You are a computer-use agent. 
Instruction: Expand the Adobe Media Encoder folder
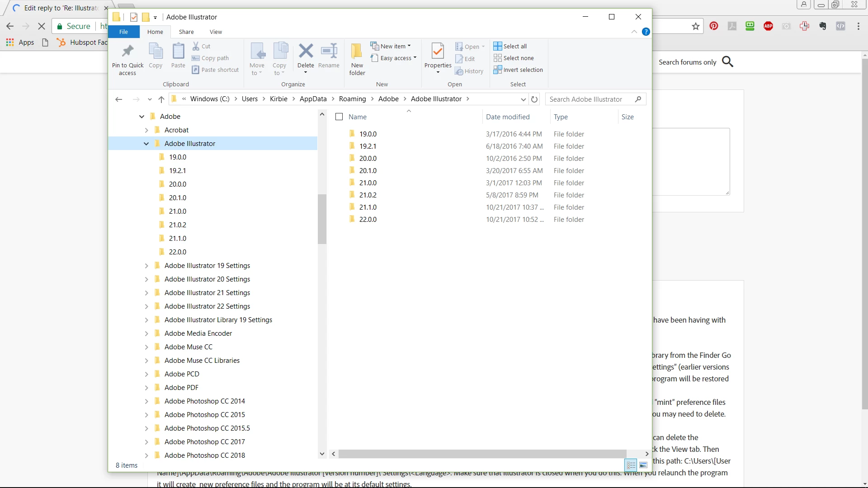click(146, 333)
